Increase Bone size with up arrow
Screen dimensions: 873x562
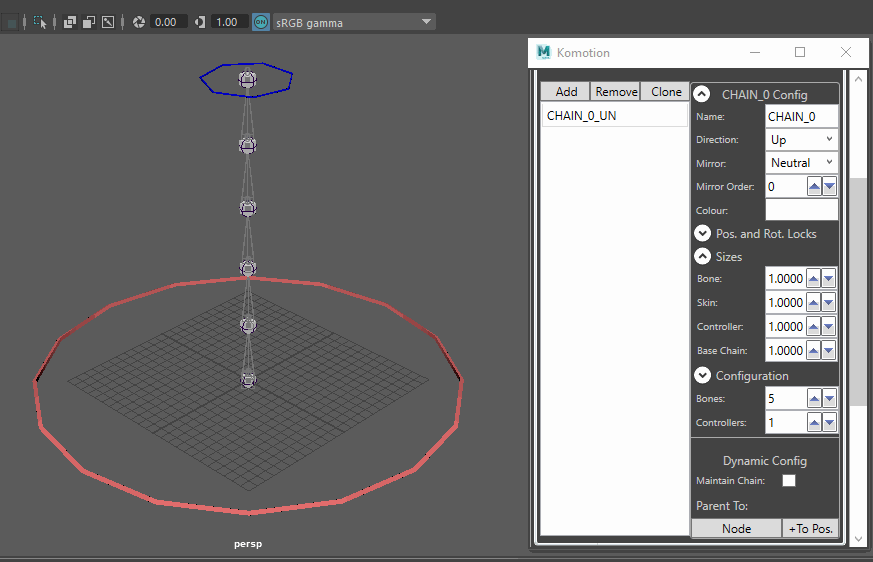[813, 278]
